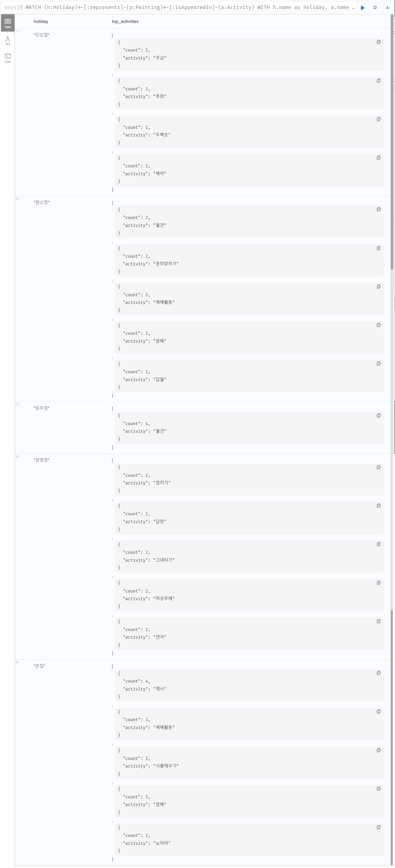Viewport: 395px width, 868px height.
Task: Copy the 식물태우기 activity entry
Action: 378,750
